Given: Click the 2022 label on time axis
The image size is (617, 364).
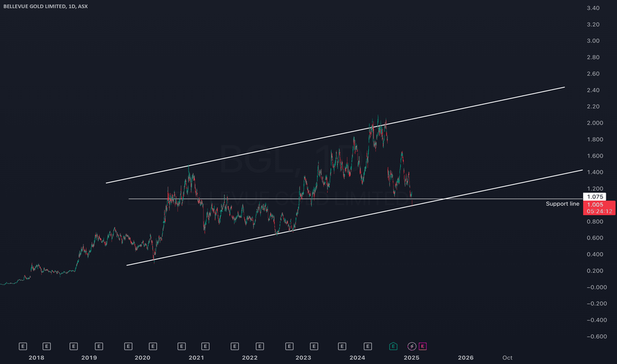Looking at the screenshot, I should (x=250, y=357).
